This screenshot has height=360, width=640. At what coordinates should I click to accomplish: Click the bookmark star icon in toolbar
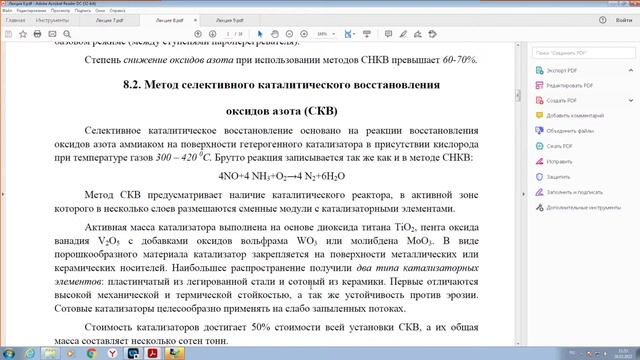[23, 34]
